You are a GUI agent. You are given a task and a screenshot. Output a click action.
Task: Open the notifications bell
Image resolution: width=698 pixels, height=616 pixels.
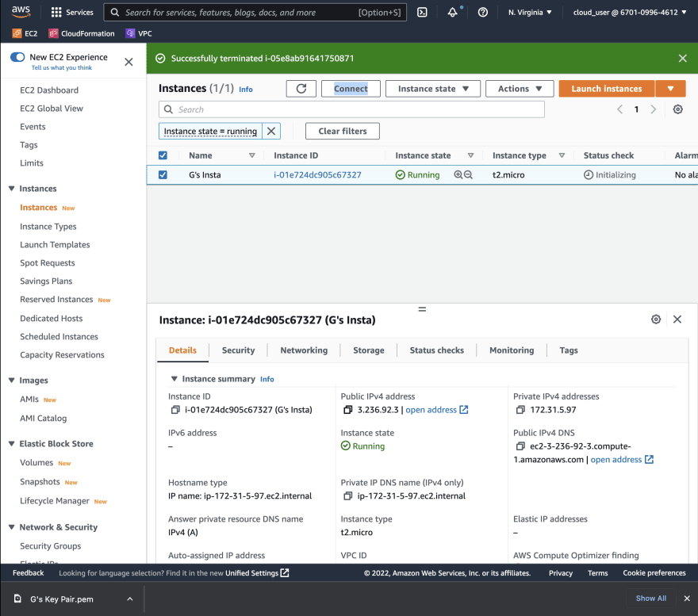(452, 13)
